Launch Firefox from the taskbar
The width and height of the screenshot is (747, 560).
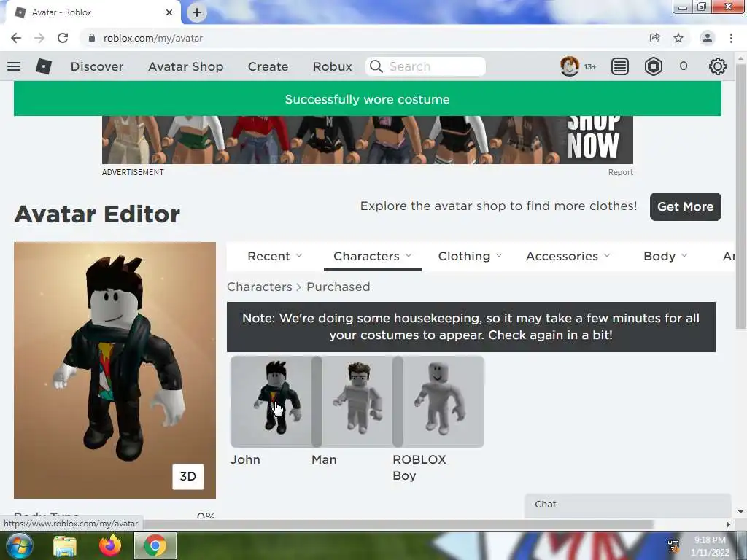tap(110, 545)
